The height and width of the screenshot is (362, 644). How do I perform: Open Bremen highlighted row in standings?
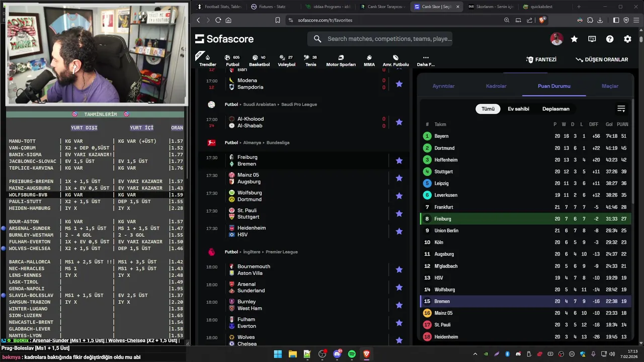526,301
